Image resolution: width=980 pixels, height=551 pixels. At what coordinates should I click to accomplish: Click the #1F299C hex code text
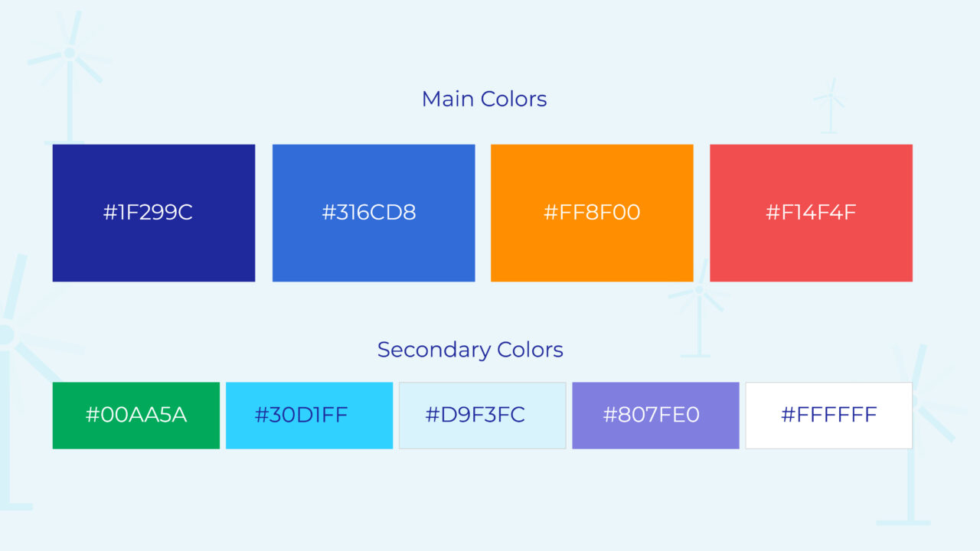(148, 213)
